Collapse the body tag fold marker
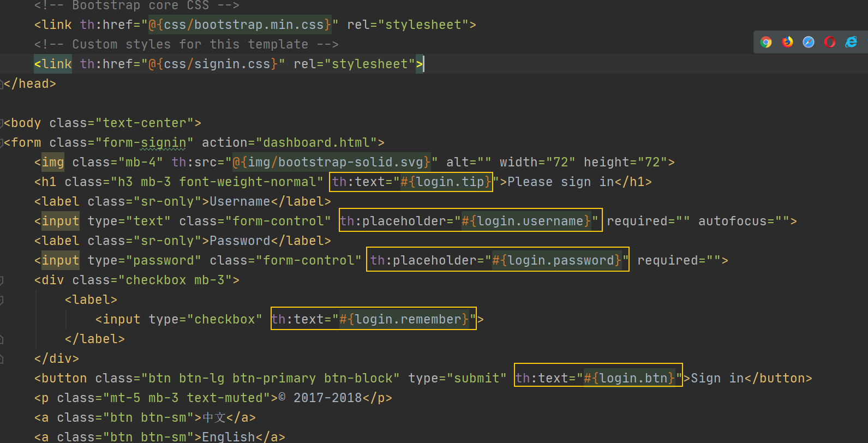868x443 pixels. [x=2, y=123]
